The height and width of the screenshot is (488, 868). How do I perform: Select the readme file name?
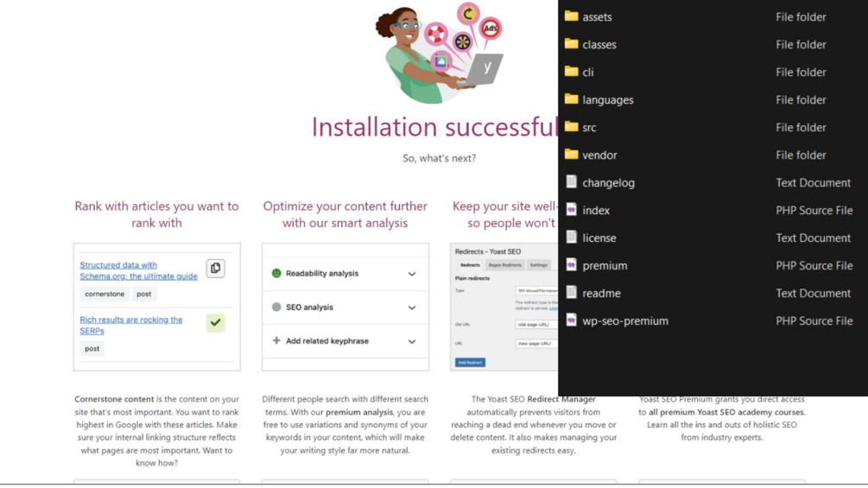tap(601, 294)
